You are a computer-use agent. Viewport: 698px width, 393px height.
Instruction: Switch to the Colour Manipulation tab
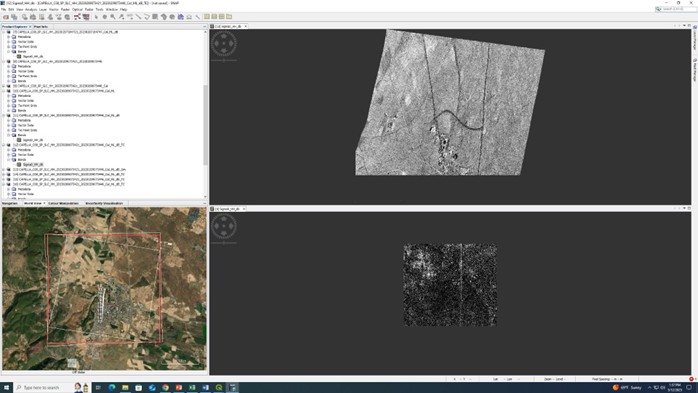coord(64,203)
